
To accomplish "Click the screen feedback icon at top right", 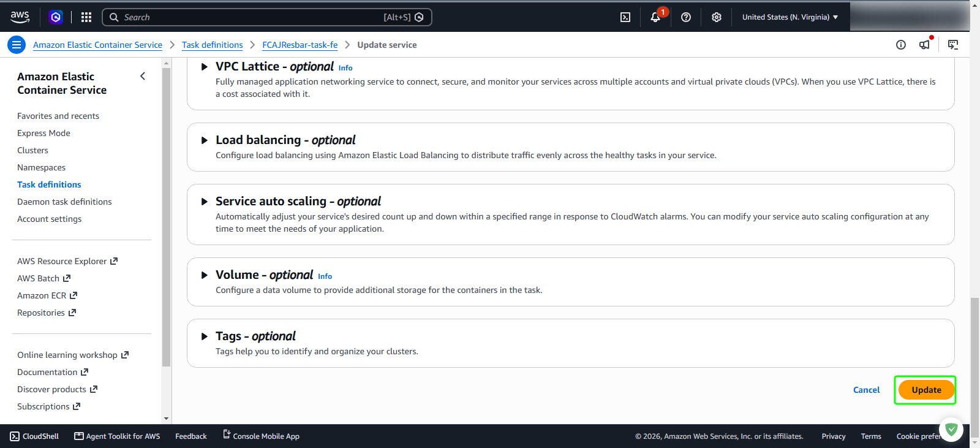I will click(x=953, y=45).
